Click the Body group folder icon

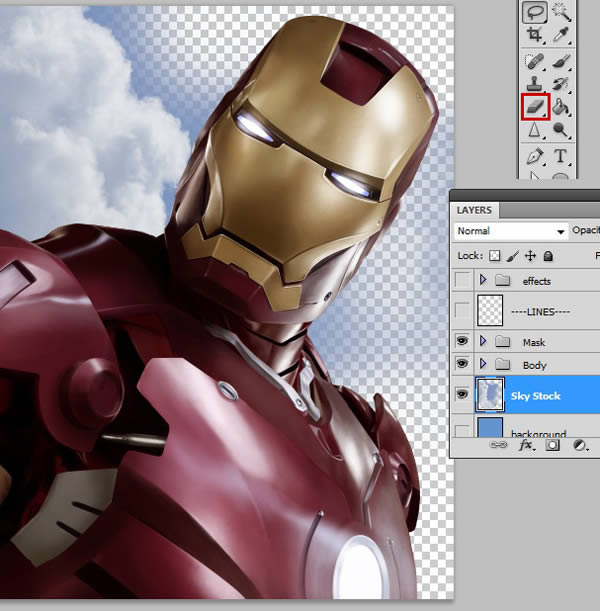503,364
